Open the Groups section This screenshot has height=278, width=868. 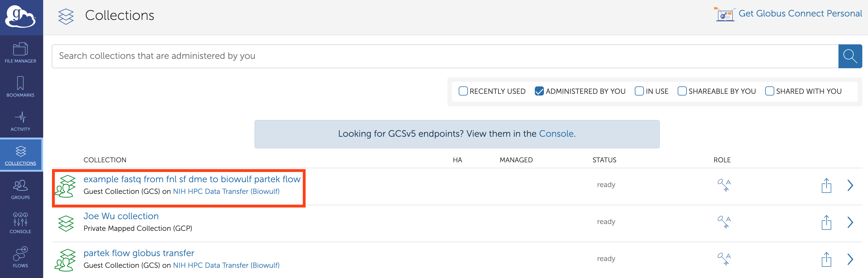(x=20, y=189)
